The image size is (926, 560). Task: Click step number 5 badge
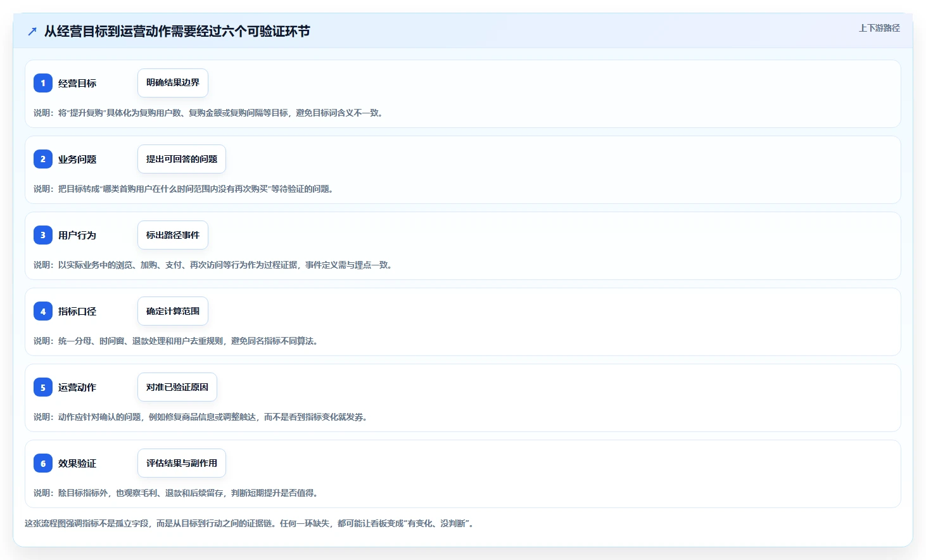pyautogui.click(x=43, y=387)
